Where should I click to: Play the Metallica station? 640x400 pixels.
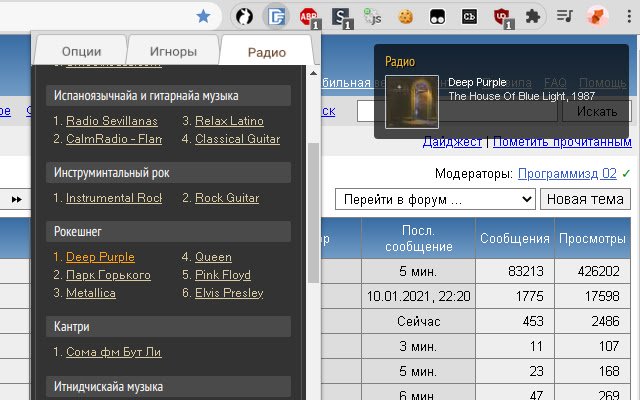(x=91, y=293)
